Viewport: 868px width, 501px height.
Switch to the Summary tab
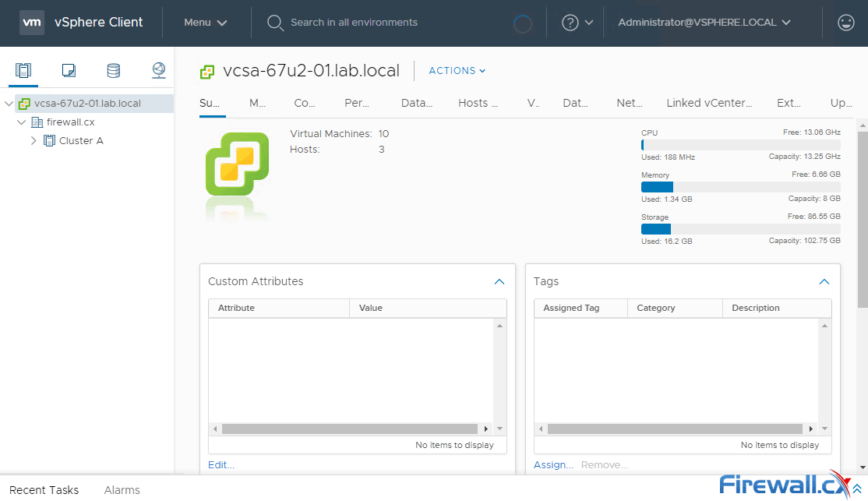tap(210, 104)
